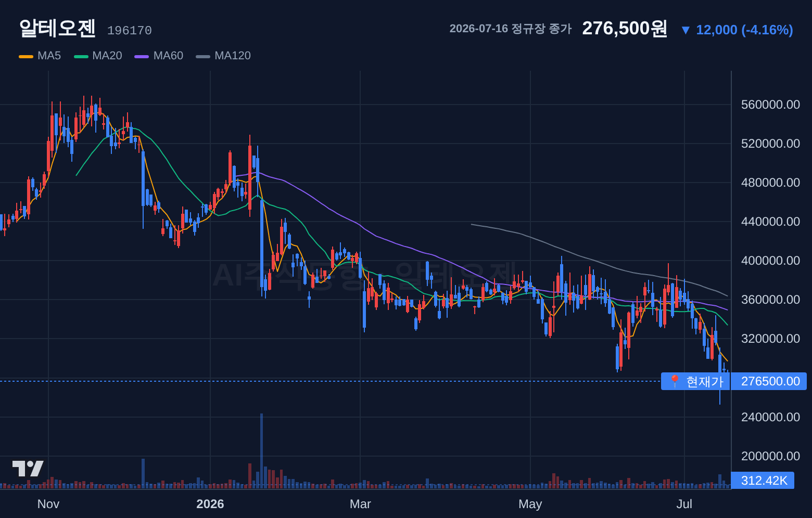
Task: Select the 276500.00 price axis tag
Action: [769, 381]
